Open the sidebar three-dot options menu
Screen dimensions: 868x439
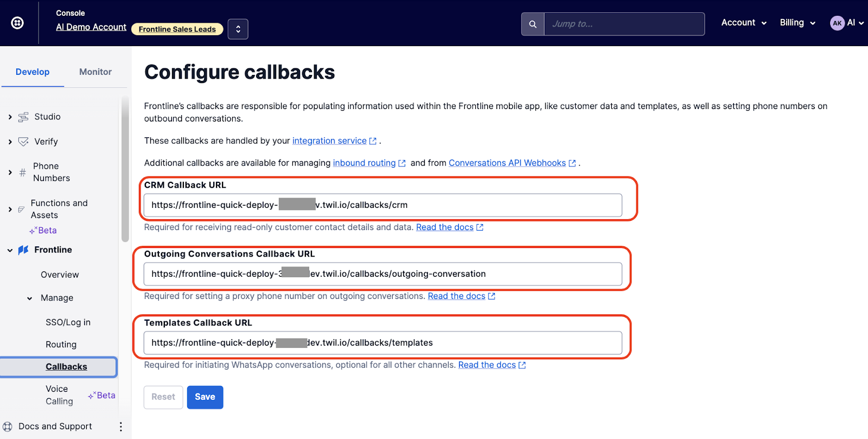pyautogui.click(x=120, y=427)
